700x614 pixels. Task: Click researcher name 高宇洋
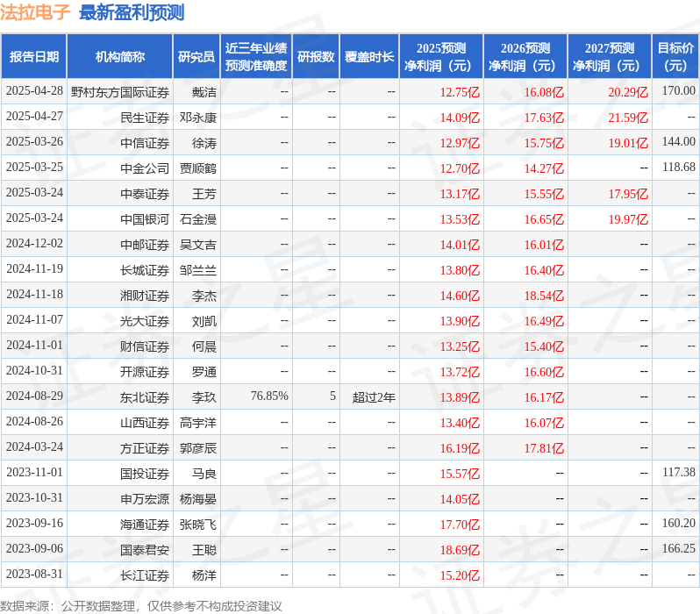click(197, 424)
